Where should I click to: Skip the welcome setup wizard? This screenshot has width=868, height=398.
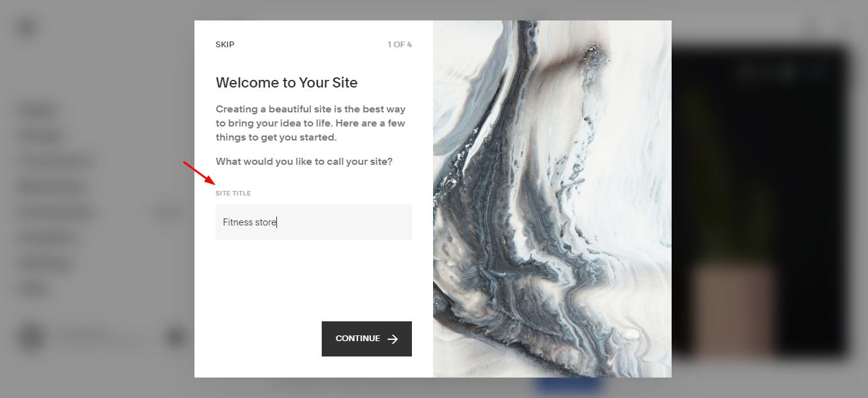pos(225,45)
